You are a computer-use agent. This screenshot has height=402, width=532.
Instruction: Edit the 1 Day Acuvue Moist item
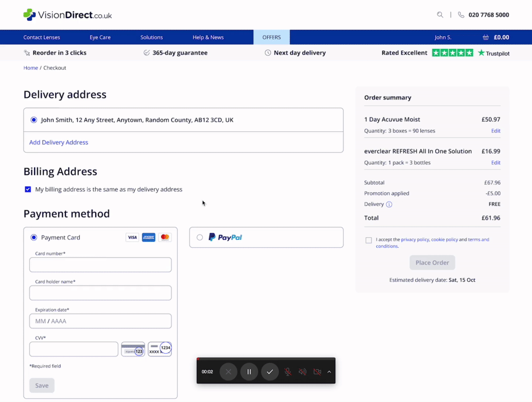click(496, 131)
